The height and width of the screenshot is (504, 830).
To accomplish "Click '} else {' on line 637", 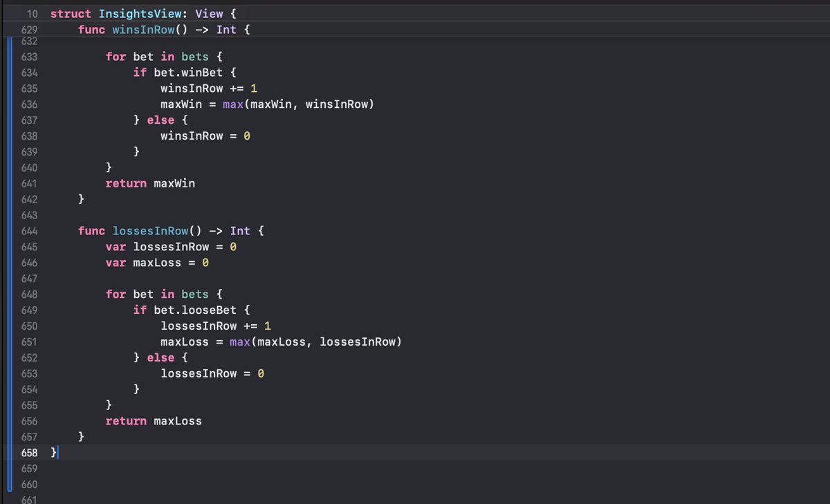I will (160, 120).
